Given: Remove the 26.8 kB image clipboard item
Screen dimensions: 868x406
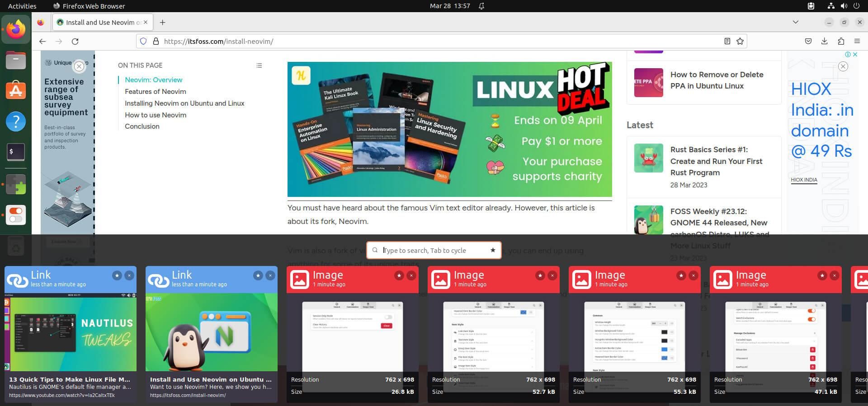Looking at the screenshot, I should coord(411,275).
